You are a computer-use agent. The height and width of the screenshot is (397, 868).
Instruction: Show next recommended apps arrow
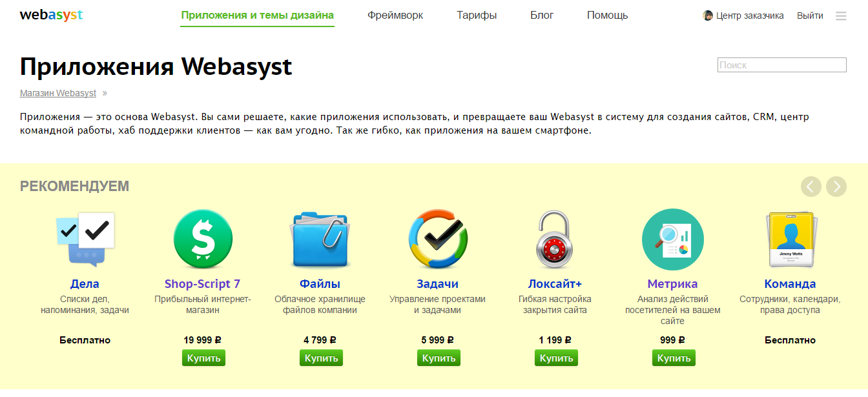point(836,187)
